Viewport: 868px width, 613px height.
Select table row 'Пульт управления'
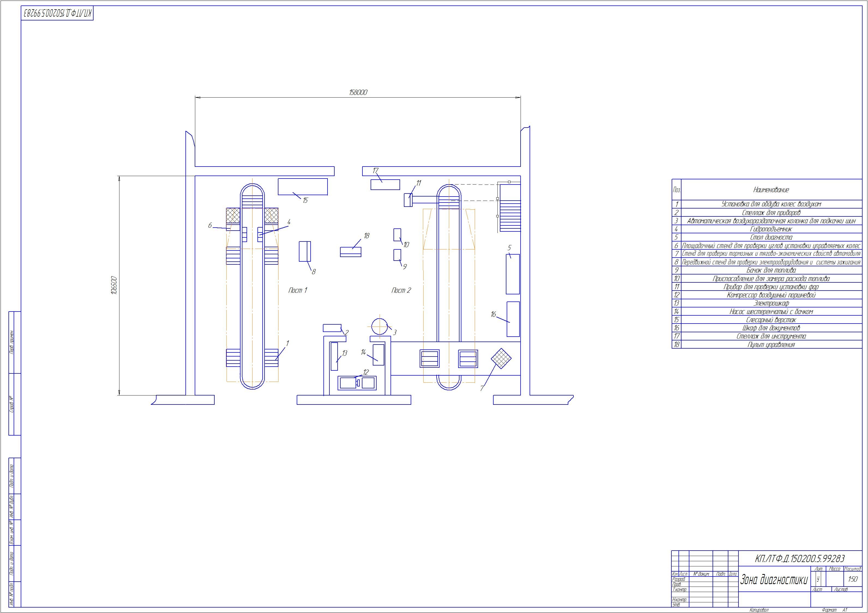(x=771, y=345)
